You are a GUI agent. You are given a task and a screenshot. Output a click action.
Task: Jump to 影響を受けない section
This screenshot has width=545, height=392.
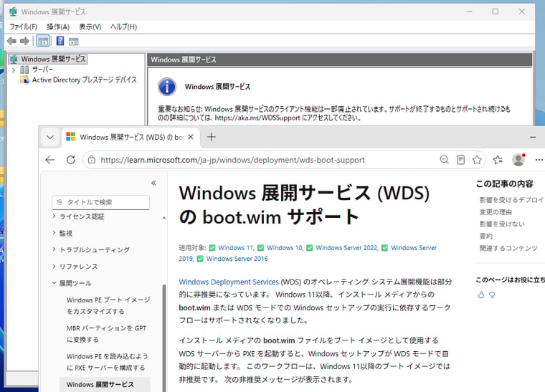pos(502,224)
